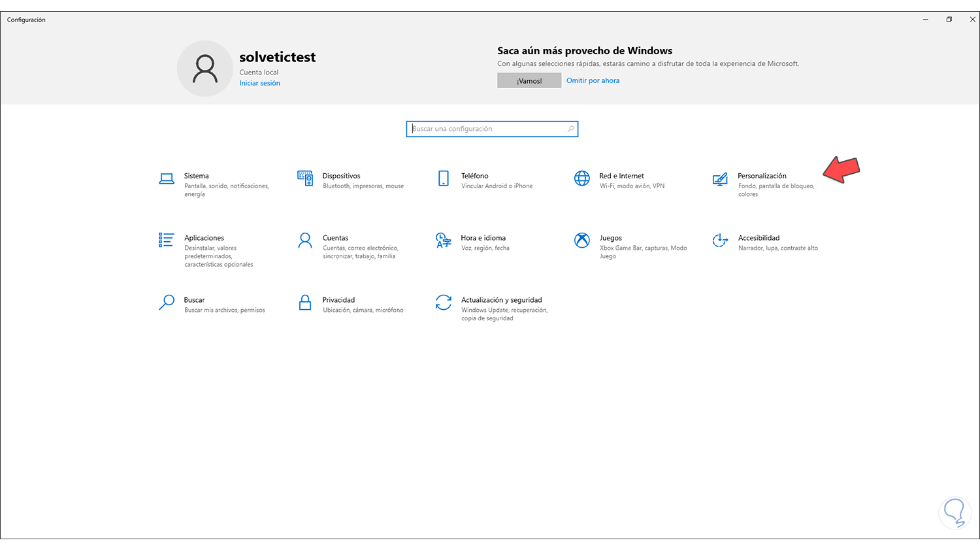This screenshot has height=551, width=980.
Task: Click the Aplicaciones list icon
Action: 167,240
